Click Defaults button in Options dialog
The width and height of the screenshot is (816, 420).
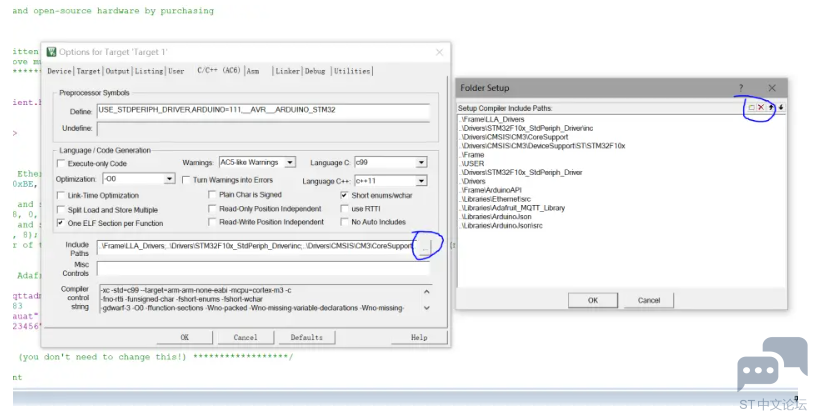click(306, 337)
